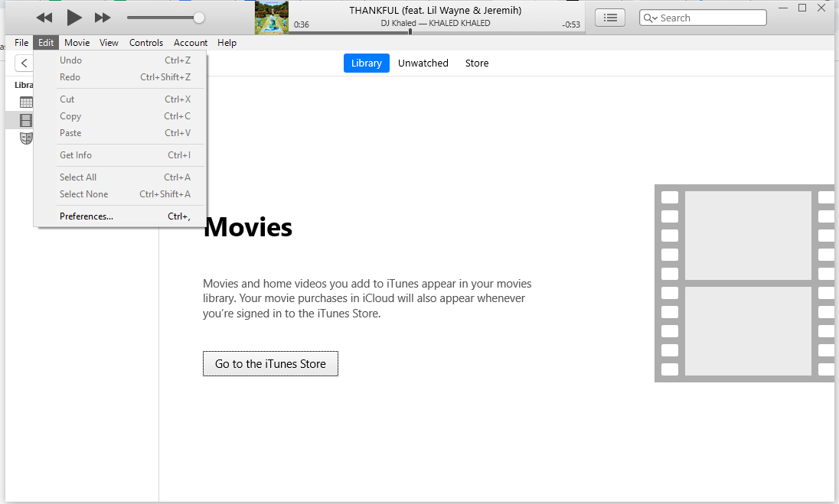Open the Controls menu
839x504 pixels.
click(x=145, y=43)
